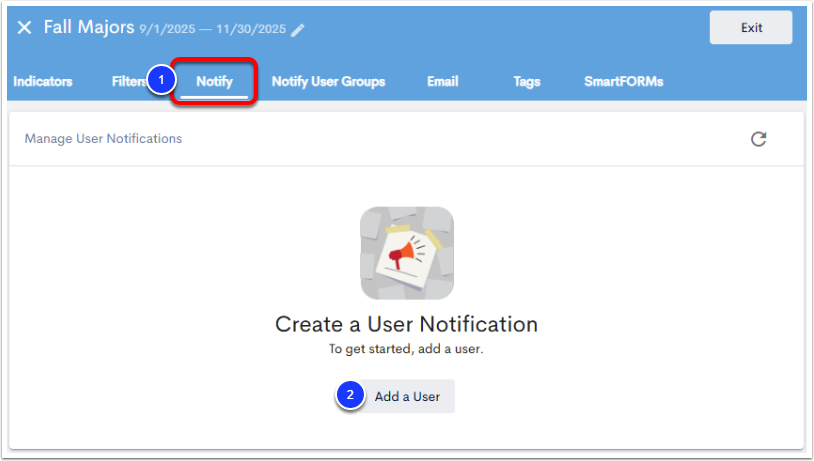Switch to the Tags tab
This screenshot has width=814, height=461.
pos(527,82)
